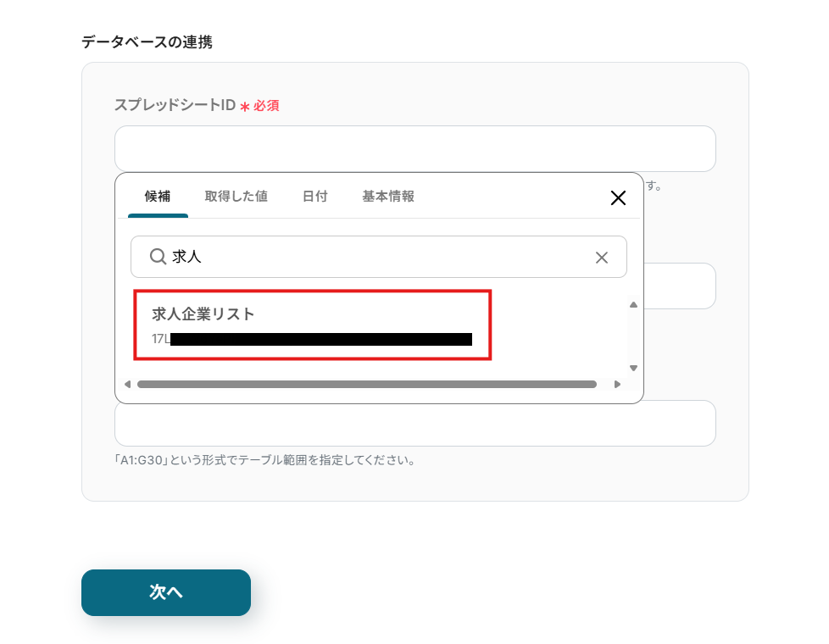Click the table range input field

[414, 424]
